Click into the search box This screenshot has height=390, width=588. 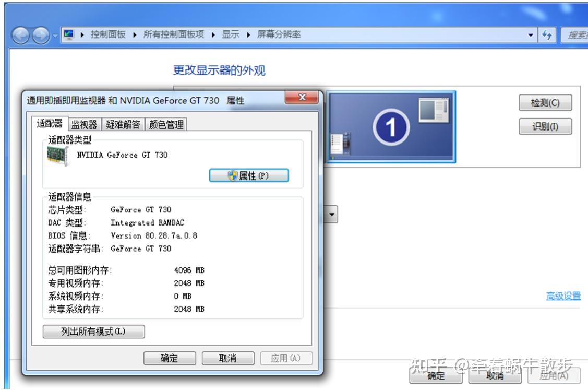pos(574,35)
